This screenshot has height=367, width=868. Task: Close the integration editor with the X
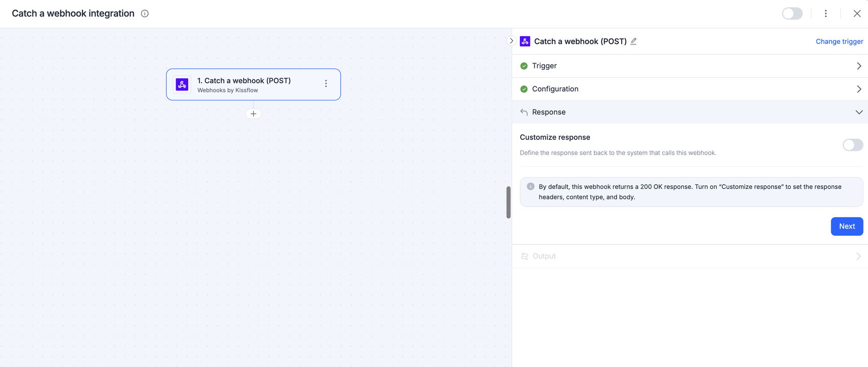click(857, 14)
